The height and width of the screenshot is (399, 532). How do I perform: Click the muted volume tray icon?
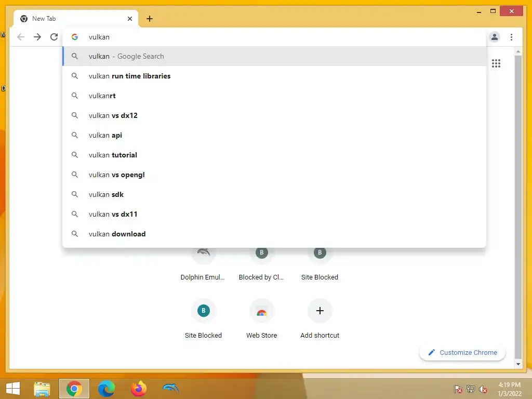[483, 389]
